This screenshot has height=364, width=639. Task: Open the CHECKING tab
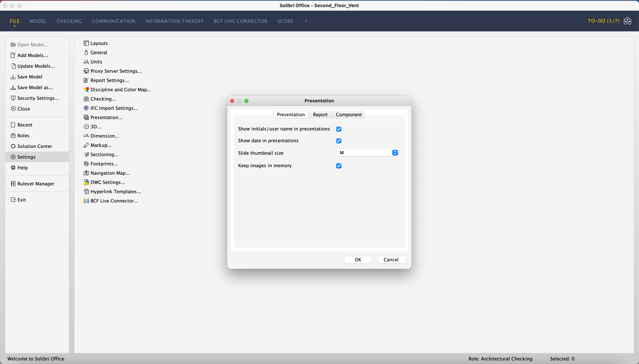click(69, 21)
